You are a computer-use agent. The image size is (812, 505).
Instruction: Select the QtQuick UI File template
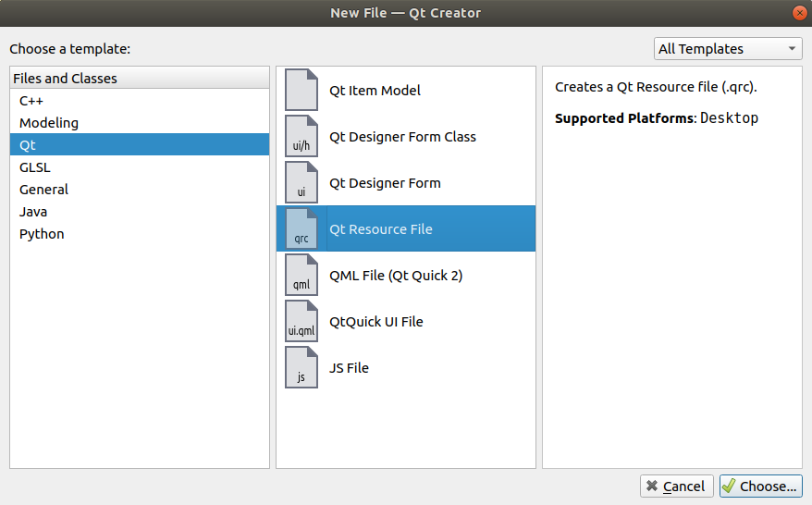click(406, 321)
